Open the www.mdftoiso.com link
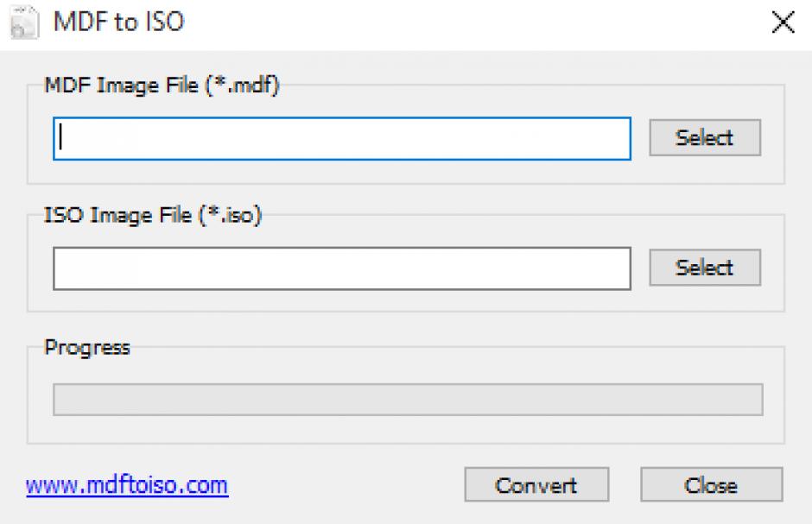 tap(127, 485)
